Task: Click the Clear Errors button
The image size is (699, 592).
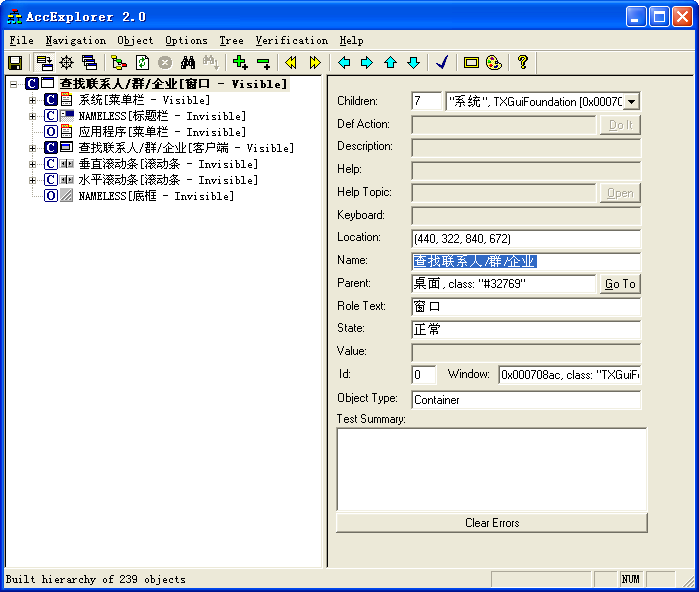Action: pos(492,523)
